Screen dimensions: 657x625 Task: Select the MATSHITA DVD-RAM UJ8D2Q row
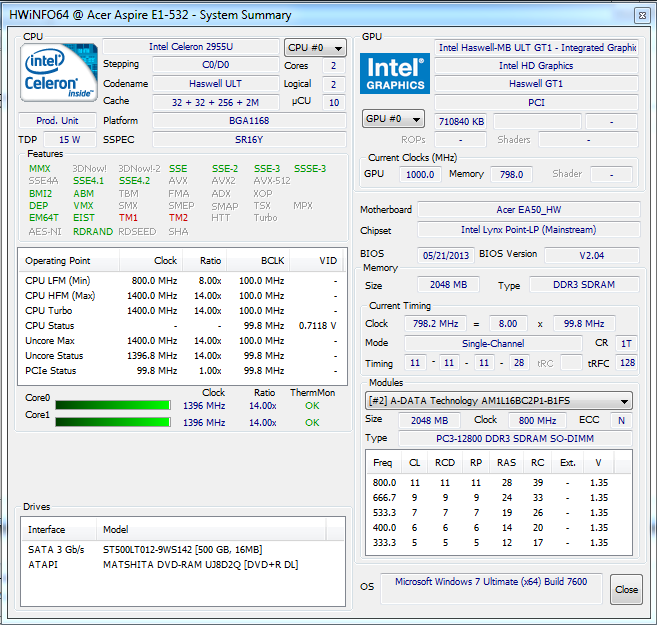(x=183, y=565)
